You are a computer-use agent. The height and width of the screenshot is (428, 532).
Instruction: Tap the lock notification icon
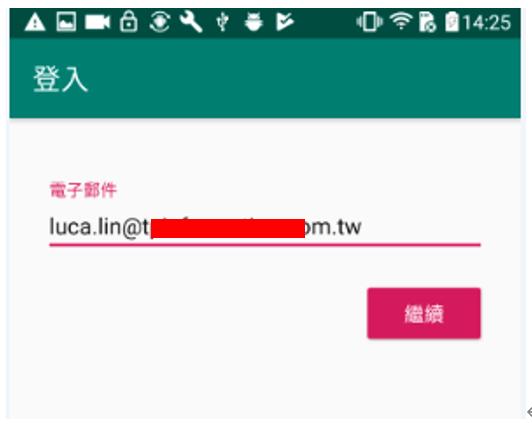coord(129,22)
